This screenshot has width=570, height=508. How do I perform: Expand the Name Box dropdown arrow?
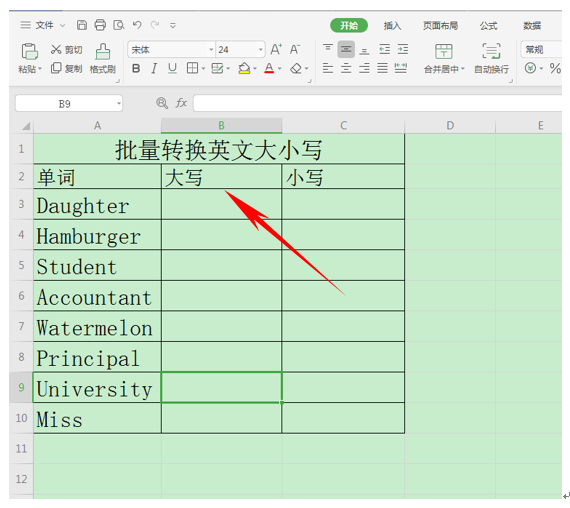tap(119, 103)
